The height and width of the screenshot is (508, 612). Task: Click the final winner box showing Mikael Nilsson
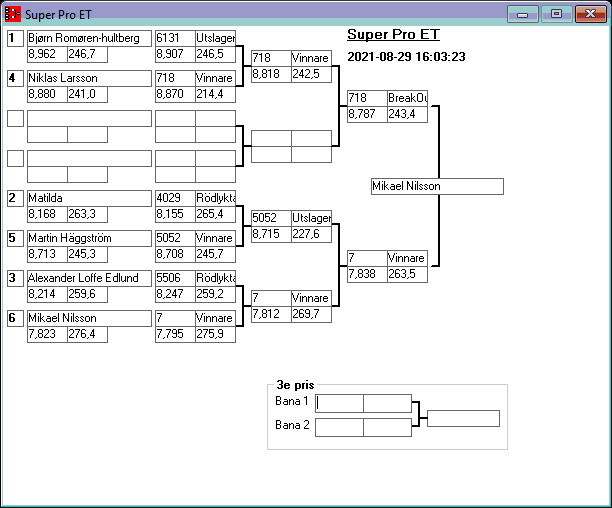pyautogui.click(x=436, y=186)
